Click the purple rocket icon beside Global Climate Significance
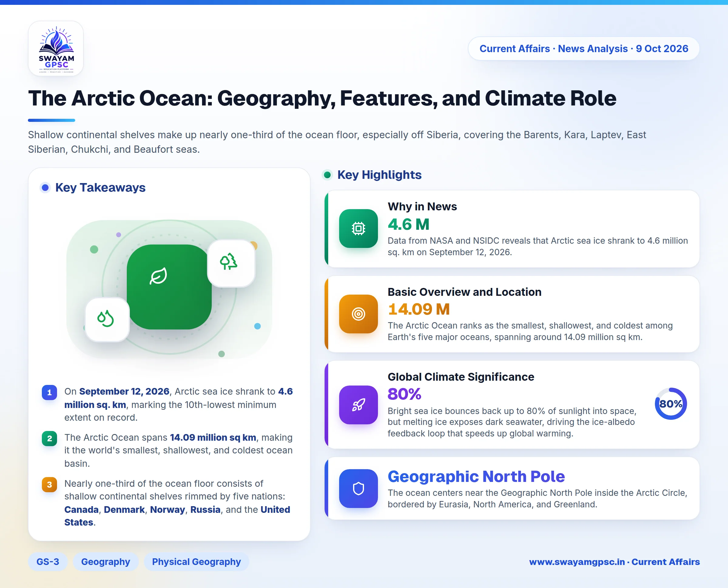 [358, 405]
